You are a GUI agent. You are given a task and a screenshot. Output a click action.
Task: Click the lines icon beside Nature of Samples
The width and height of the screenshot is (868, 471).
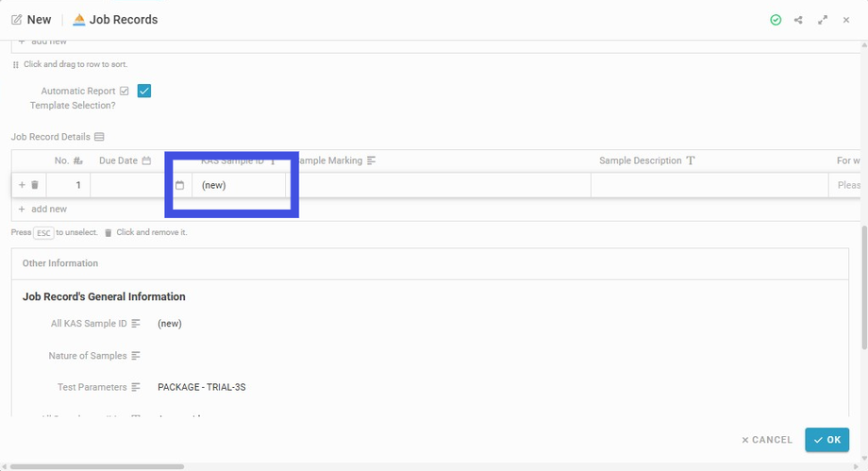136,356
